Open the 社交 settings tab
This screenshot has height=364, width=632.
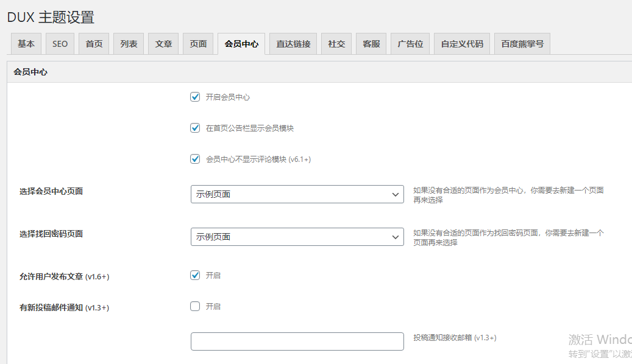pos(336,43)
